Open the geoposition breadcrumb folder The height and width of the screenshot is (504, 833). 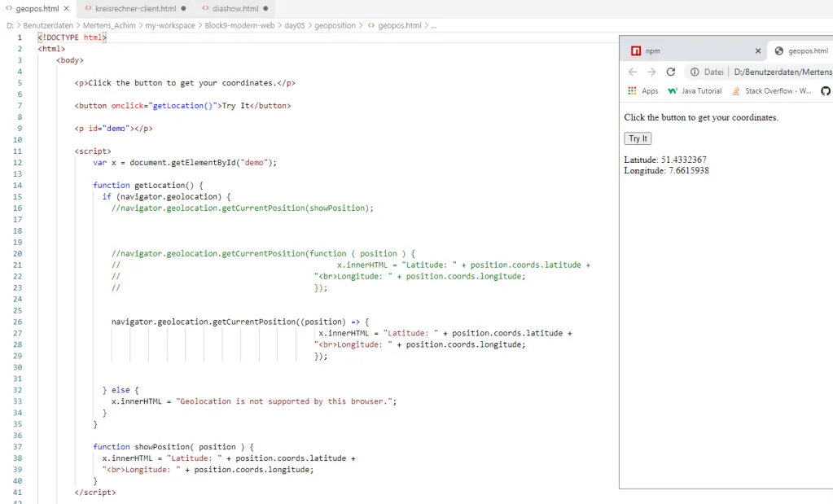(335, 25)
